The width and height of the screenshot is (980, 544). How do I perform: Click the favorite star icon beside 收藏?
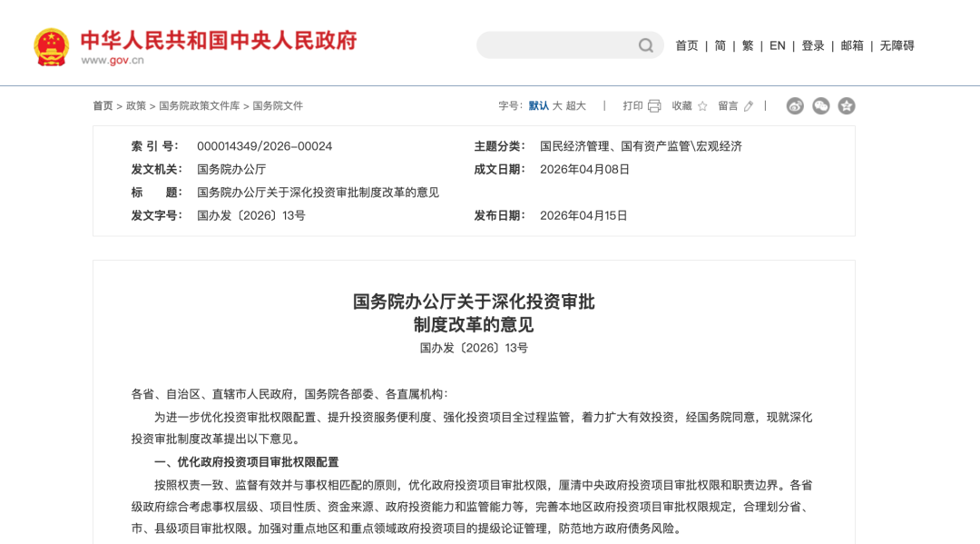pyautogui.click(x=702, y=106)
